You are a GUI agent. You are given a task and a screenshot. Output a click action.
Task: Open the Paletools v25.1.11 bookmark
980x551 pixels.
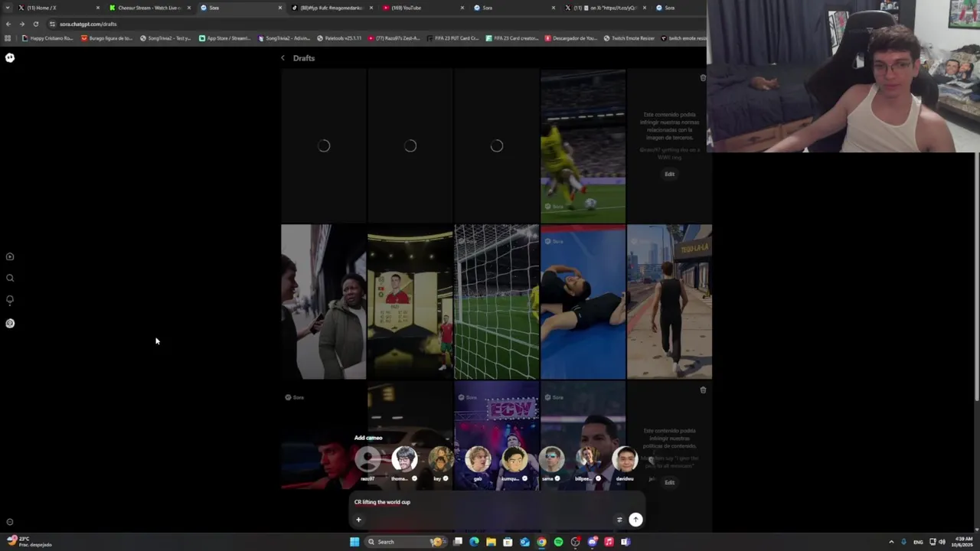[338, 38]
